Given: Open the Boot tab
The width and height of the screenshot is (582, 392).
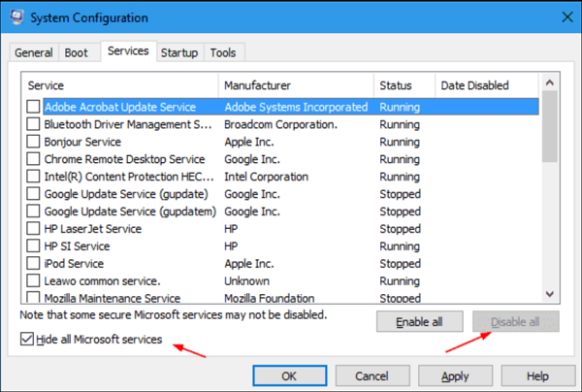Looking at the screenshot, I should 76,52.
